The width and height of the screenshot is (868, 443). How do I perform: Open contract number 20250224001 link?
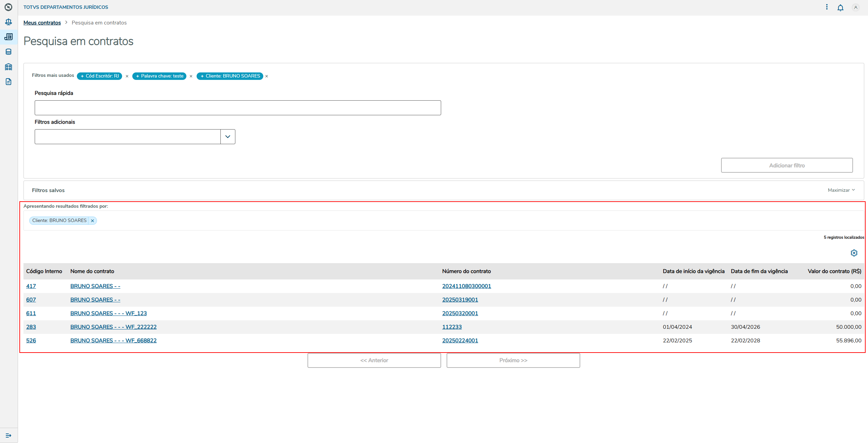(x=460, y=340)
